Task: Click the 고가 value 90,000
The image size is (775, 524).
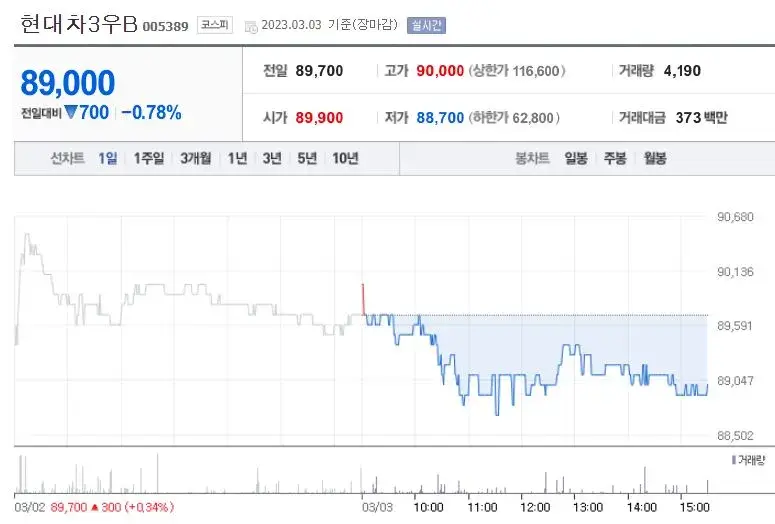Action: tap(440, 71)
